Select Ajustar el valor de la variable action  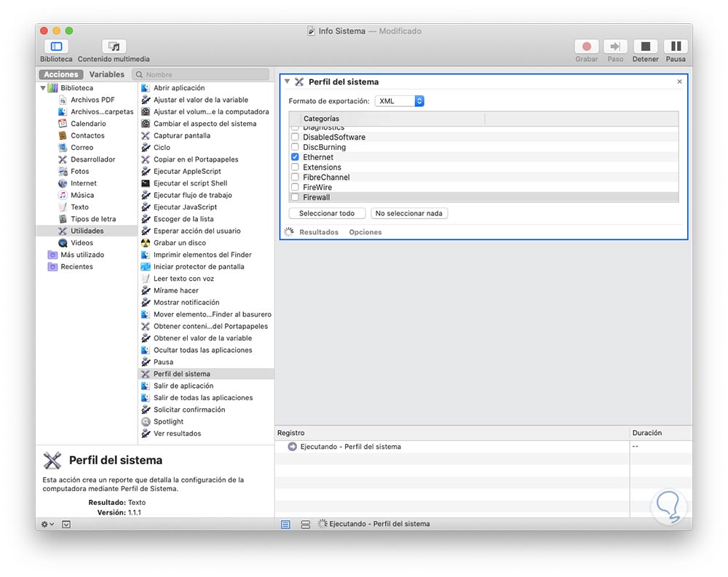201,100
